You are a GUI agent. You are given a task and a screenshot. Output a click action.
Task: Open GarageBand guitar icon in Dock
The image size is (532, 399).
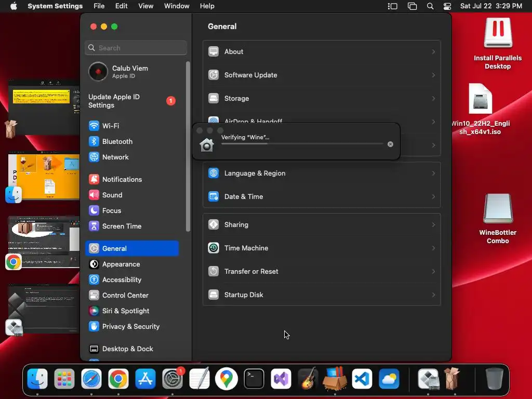308,379
